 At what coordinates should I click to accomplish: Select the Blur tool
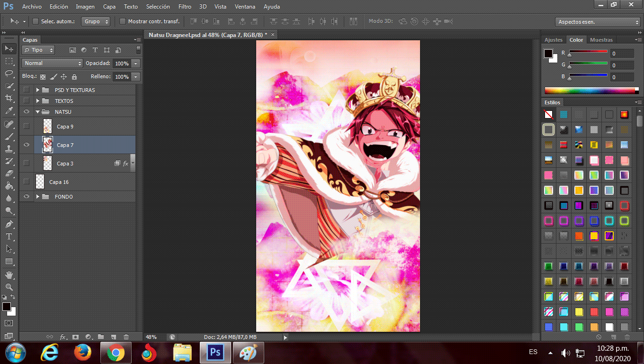[x=9, y=198]
